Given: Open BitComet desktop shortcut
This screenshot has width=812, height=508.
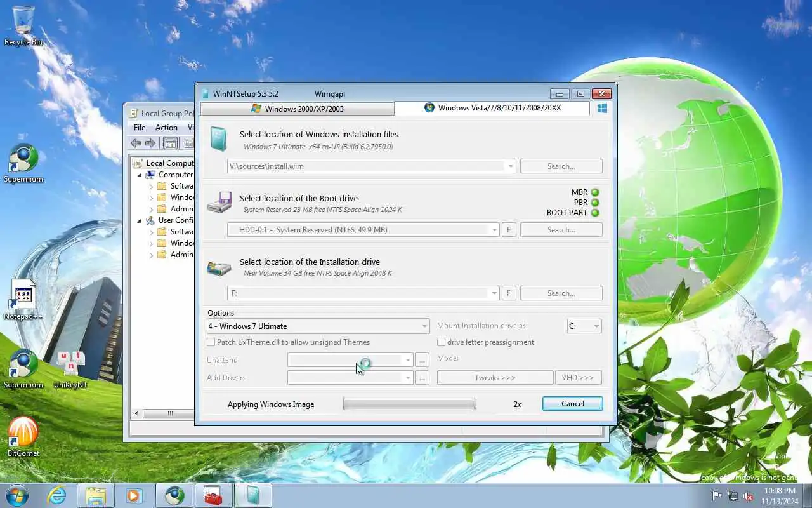Looking at the screenshot, I should (23, 437).
